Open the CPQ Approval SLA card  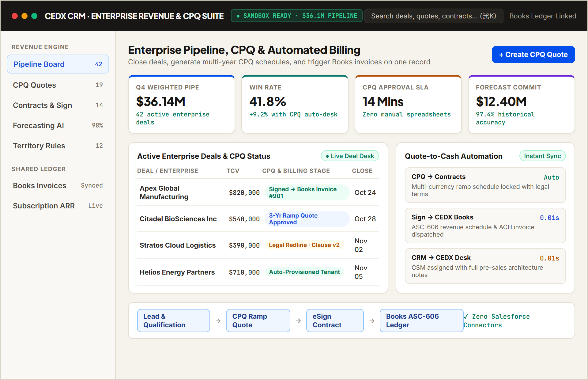pyautogui.click(x=408, y=104)
